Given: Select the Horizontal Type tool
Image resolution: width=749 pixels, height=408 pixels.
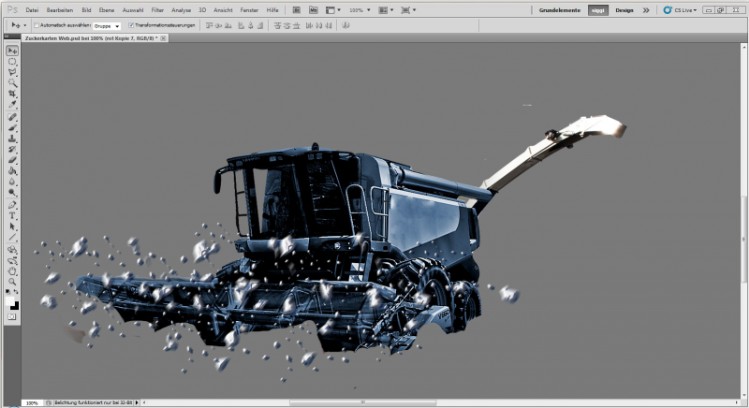Looking at the screenshot, I should [13, 215].
